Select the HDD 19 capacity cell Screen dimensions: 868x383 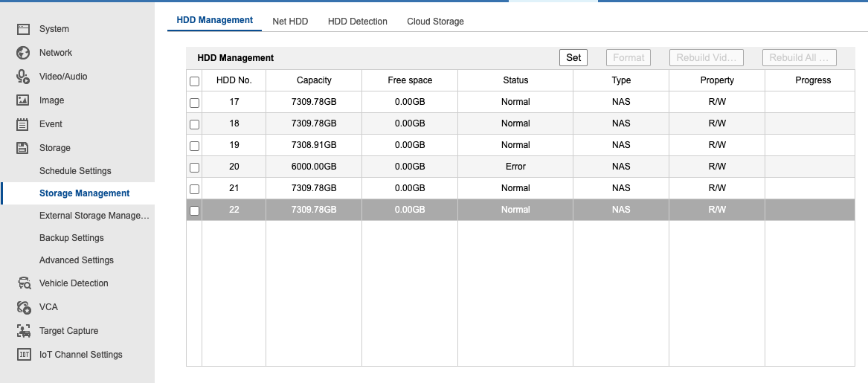click(x=314, y=145)
